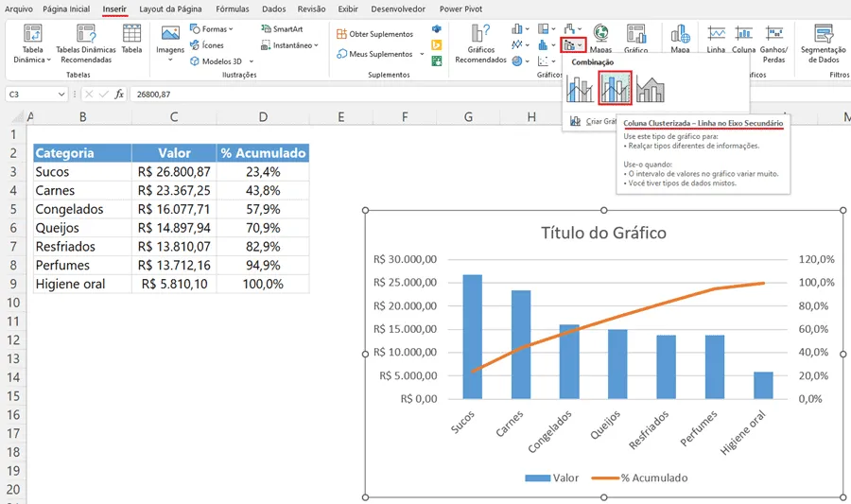The width and height of the screenshot is (851, 504).
Task: Choose Coluna Clusterizada – Linha no Eixo Secundário thumbnail
Action: click(x=615, y=88)
